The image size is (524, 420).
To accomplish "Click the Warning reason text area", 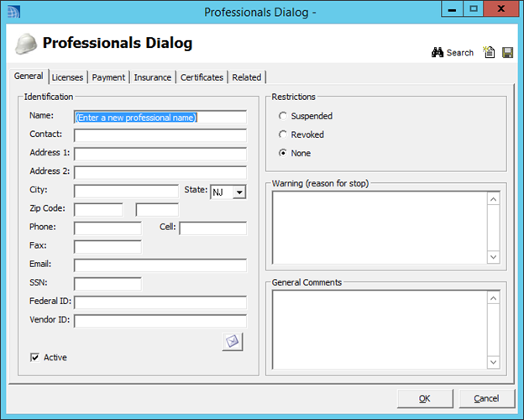I will [x=380, y=228].
